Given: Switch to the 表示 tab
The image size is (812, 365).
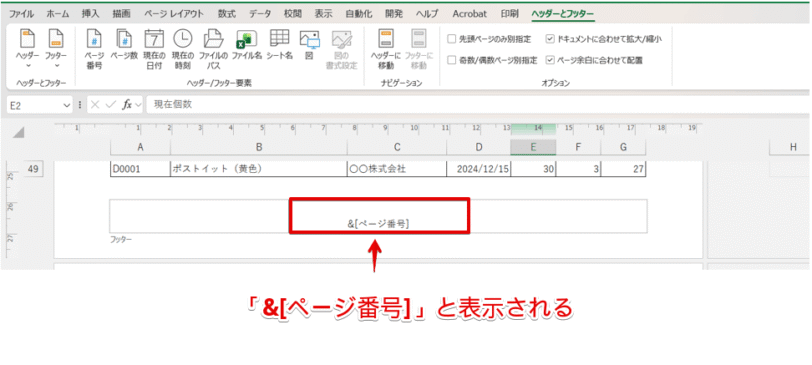Looking at the screenshot, I should 323,14.
